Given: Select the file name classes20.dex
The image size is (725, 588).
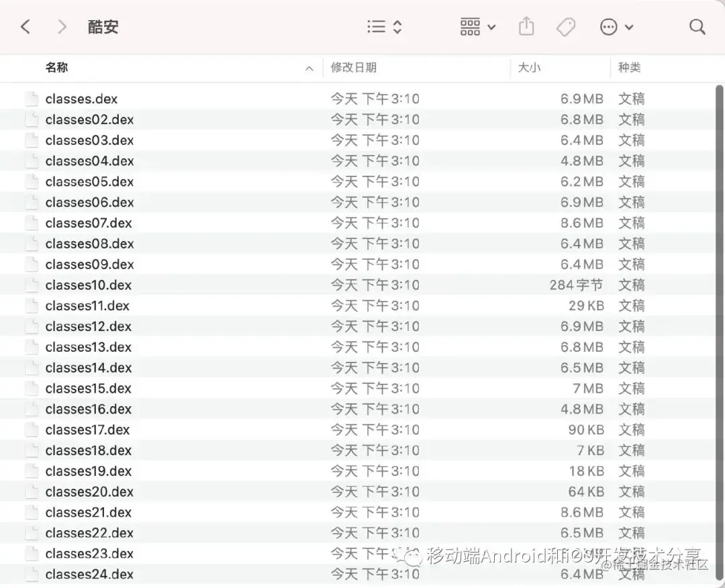Looking at the screenshot, I should (x=90, y=492).
